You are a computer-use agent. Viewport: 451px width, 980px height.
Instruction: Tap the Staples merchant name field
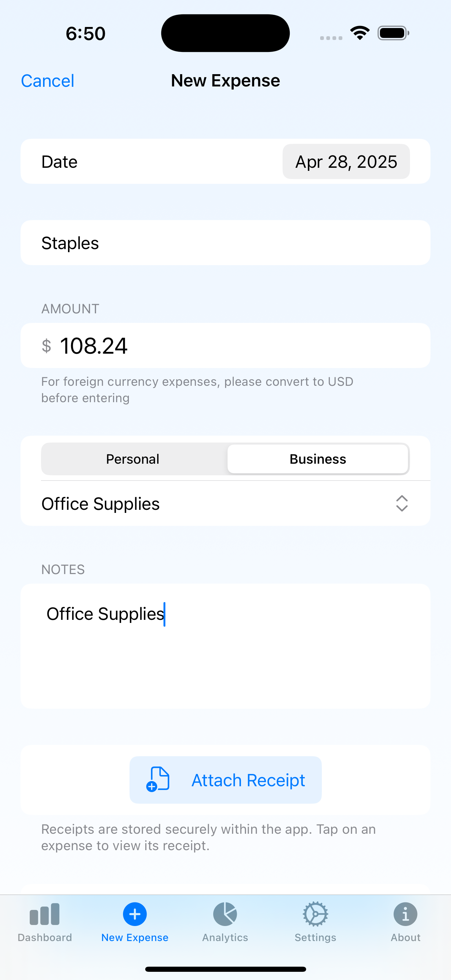(225, 243)
